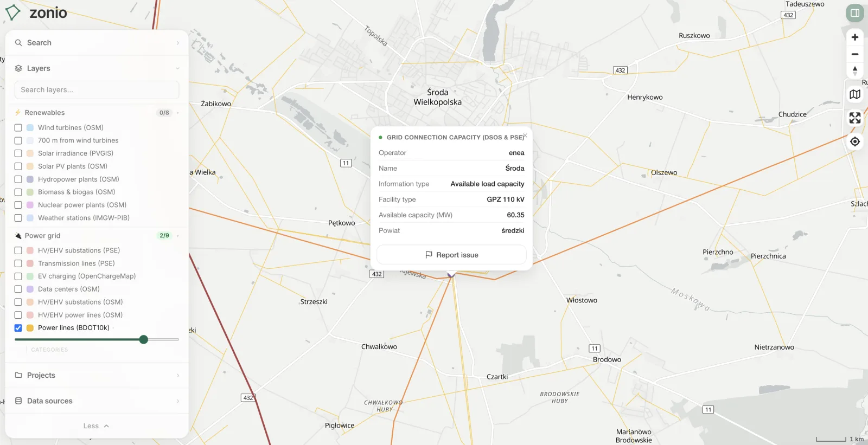Collapse the Layers section
Viewport: 868px width, 445px height.
coord(97,68)
